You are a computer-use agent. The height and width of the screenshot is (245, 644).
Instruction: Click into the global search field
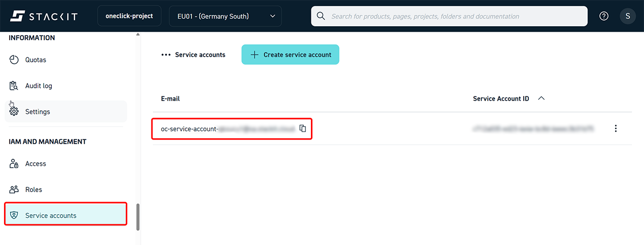(x=453, y=16)
